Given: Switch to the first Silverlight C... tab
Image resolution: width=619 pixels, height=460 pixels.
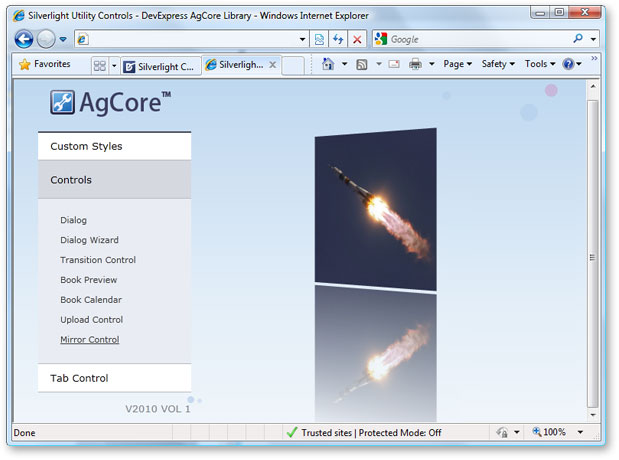Looking at the screenshot, I should tap(159, 66).
